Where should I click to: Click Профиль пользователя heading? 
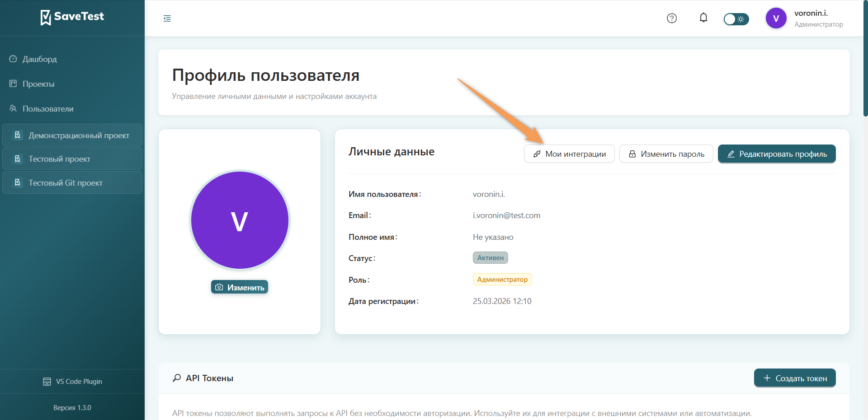coord(266,75)
